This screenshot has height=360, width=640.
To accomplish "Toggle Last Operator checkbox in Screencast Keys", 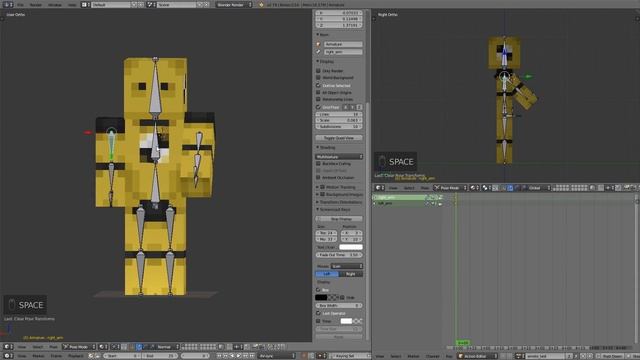I will (x=318, y=313).
